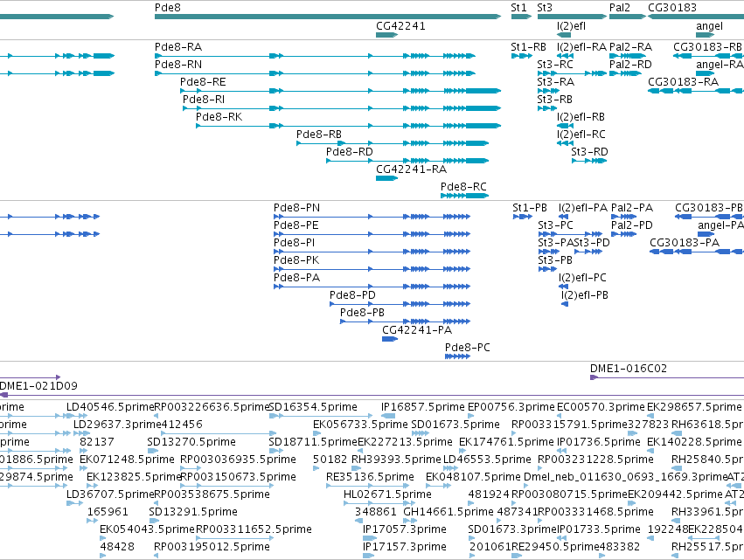Select protein CG42241-PA
Viewport: 744px width, 560px height.
390,339
